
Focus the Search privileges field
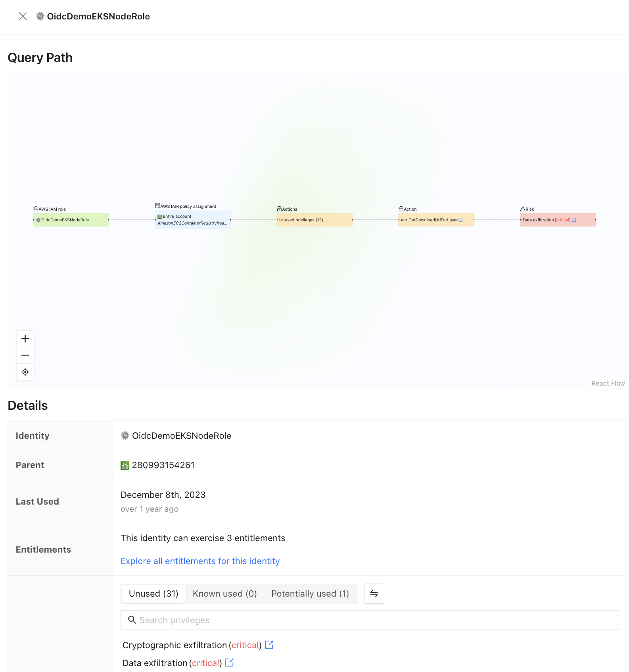(x=370, y=620)
